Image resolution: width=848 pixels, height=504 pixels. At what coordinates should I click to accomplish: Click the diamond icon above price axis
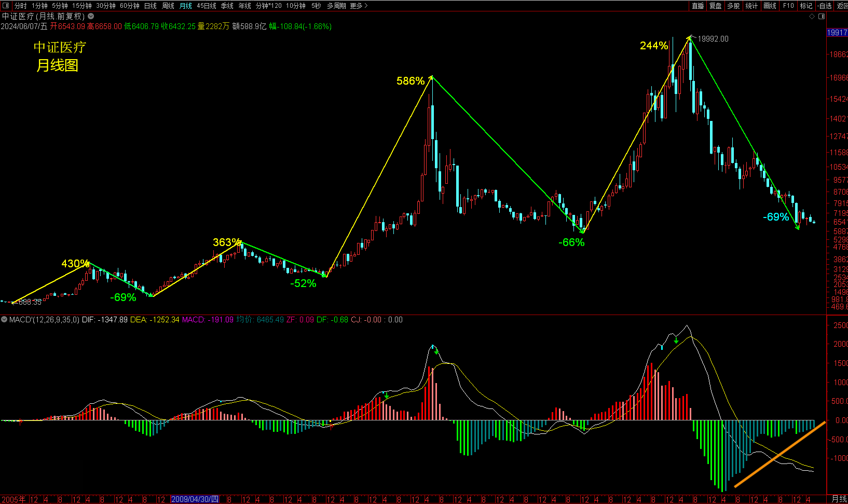812,17
